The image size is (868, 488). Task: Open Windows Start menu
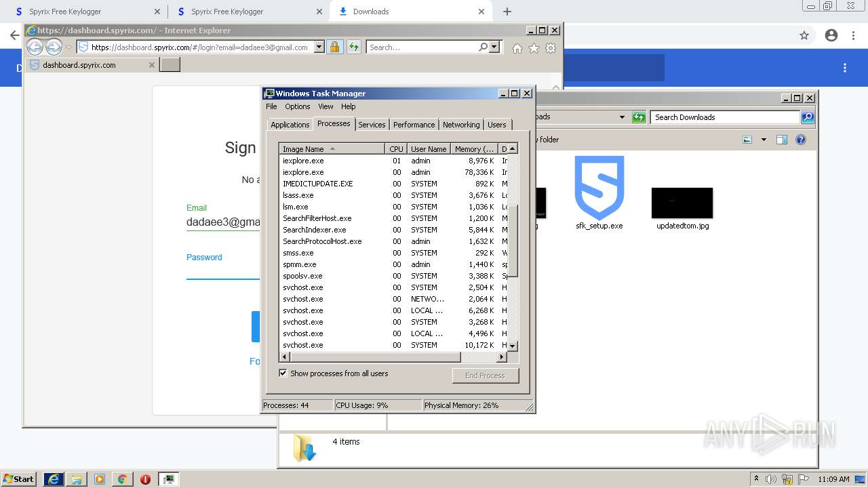tap(19, 479)
